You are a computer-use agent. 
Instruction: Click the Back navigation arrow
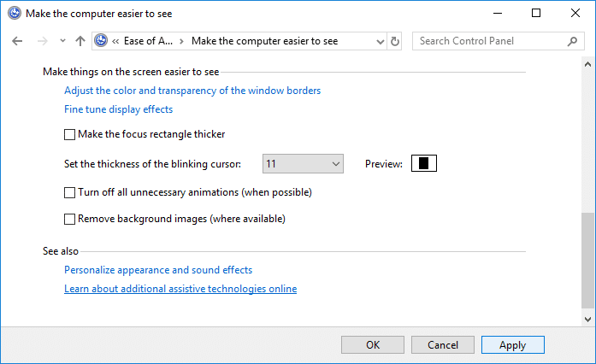click(x=18, y=41)
